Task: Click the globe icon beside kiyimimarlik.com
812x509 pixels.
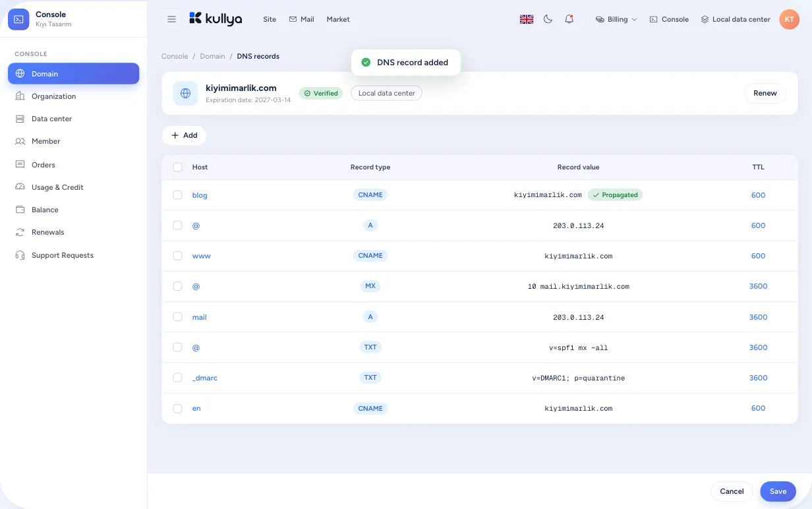Action: (185, 93)
